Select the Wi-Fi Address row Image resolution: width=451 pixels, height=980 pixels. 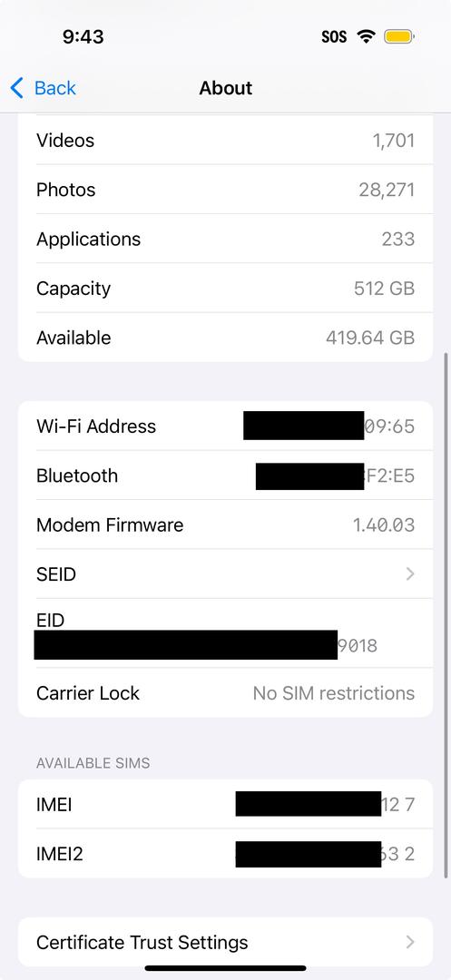click(x=225, y=426)
